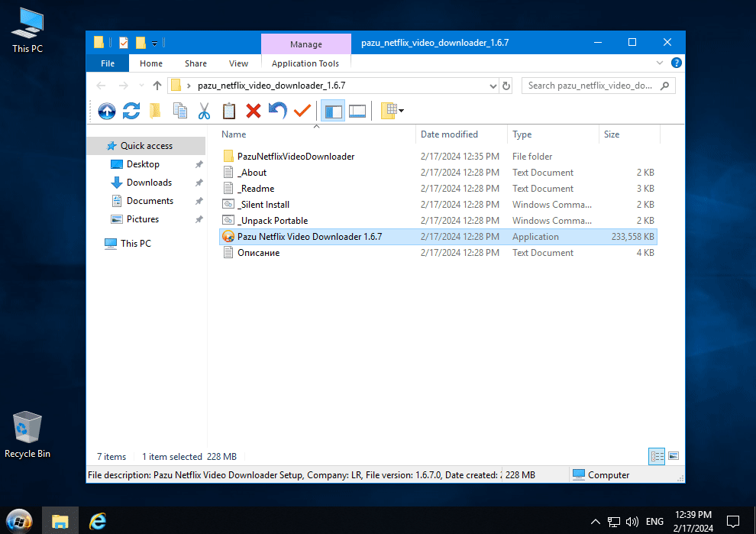Viewport: 756px width, 534px height.
Task: Switch to Details view in status bar
Action: click(657, 456)
